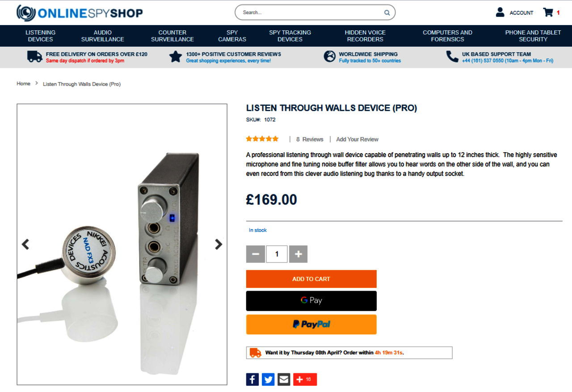The image size is (572, 392).
Task: Click the Online Spy Shop logo
Action: [x=80, y=13]
